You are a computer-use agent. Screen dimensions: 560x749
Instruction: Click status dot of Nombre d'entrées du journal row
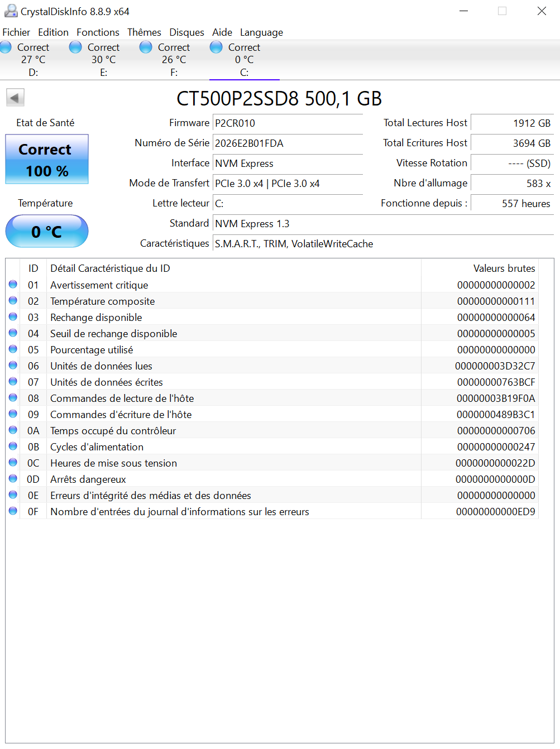(13, 511)
